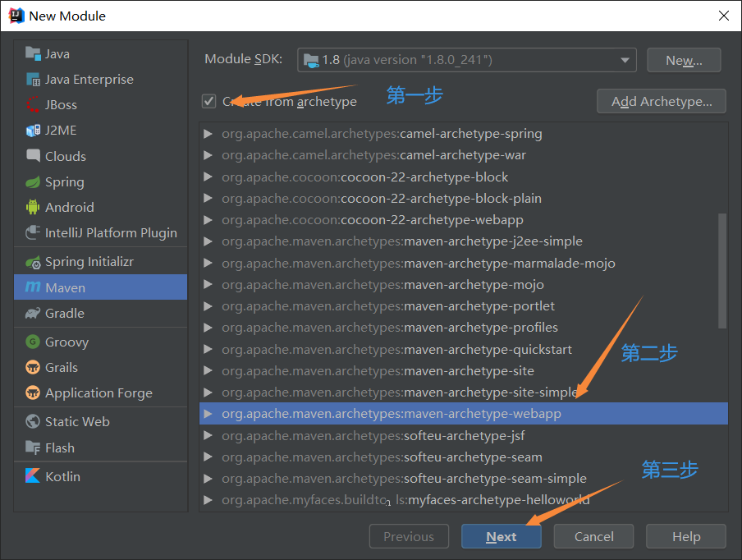742x560 pixels.
Task: Expand cocoon-22-archetype-webapp node
Action: [208, 220]
